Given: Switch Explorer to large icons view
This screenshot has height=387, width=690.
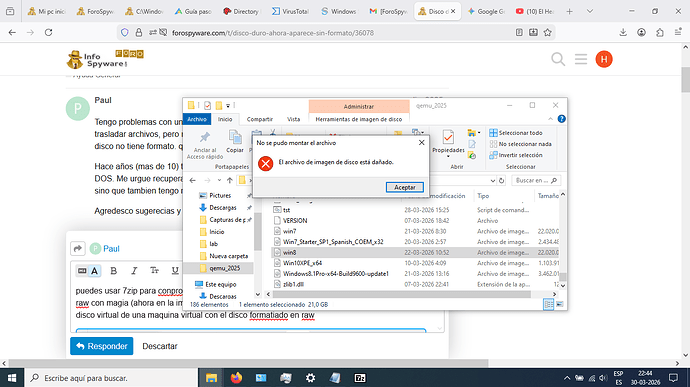Looking at the screenshot, I should point(560,304).
